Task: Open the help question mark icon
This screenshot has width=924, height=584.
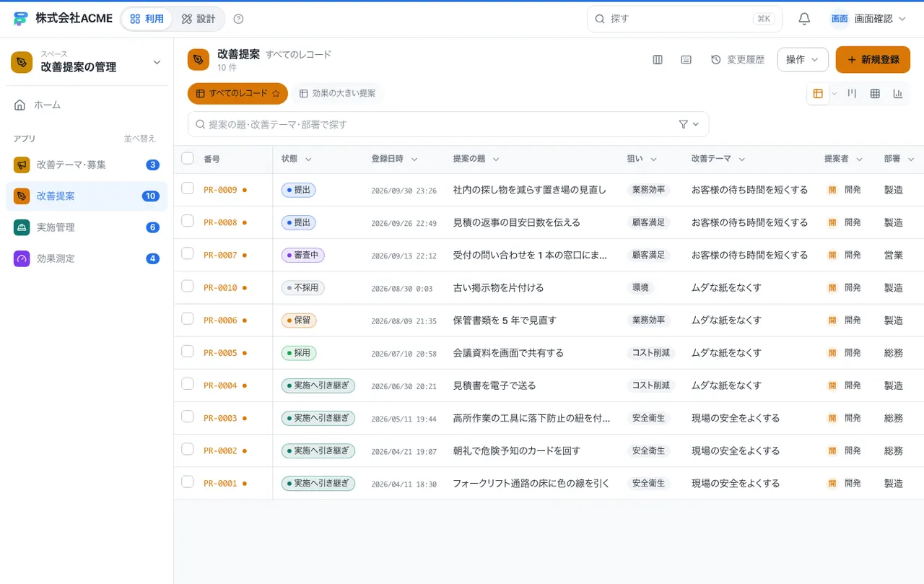Action: click(x=239, y=19)
